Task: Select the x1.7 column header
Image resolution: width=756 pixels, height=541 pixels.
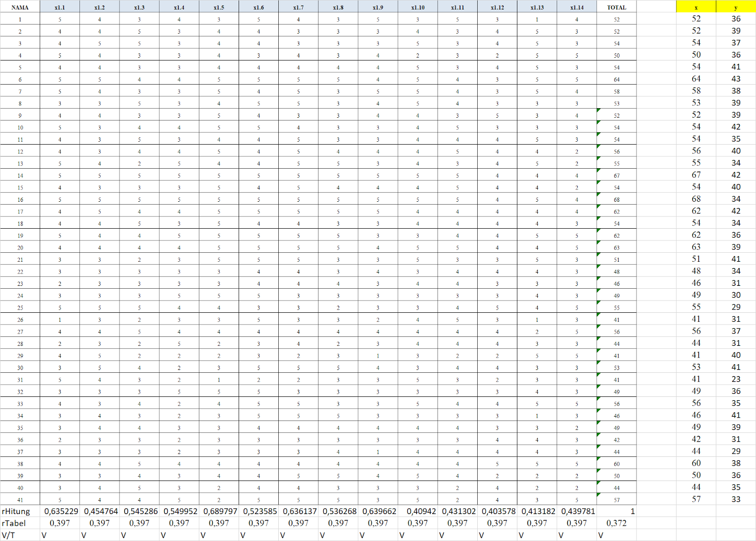Action: coord(298,7)
